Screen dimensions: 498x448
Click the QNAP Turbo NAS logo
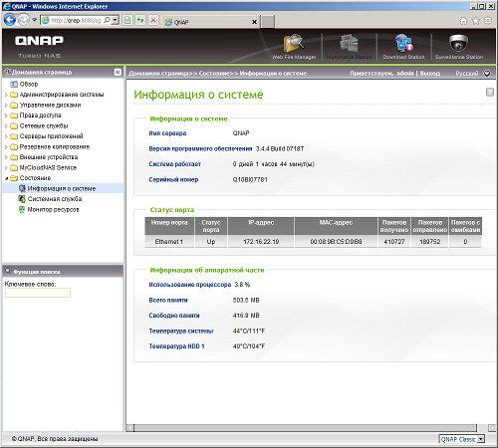tap(39, 46)
